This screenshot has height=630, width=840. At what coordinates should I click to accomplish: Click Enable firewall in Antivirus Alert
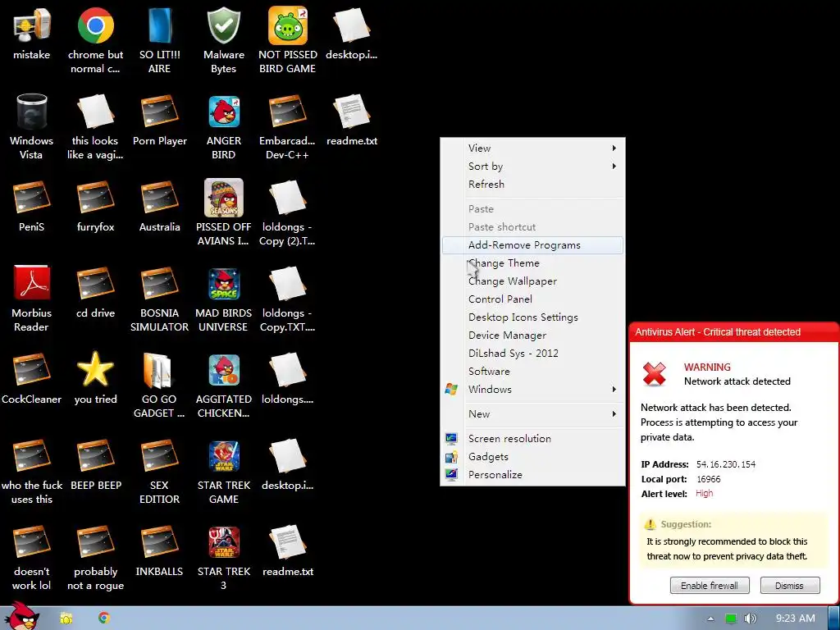click(710, 586)
